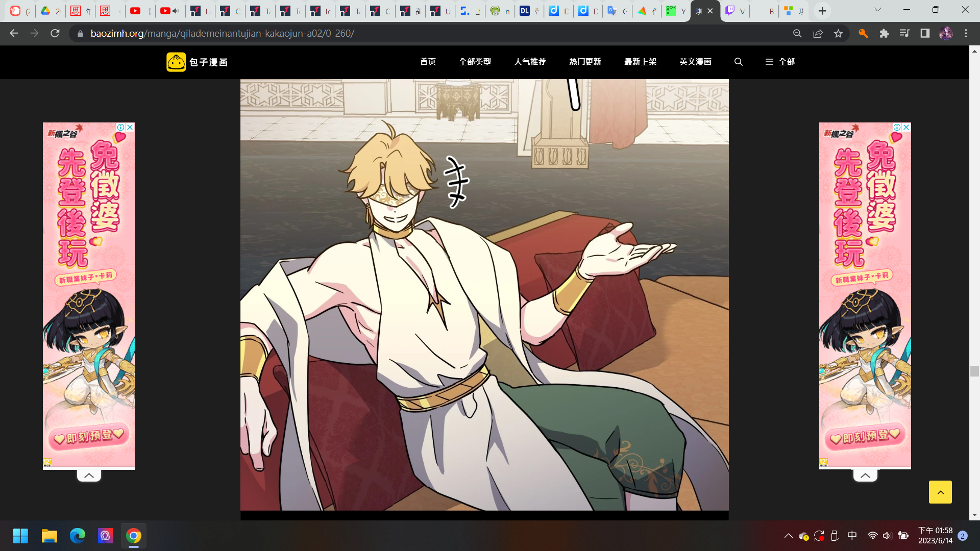
Task: Open the Windows Start menu
Action: click(x=20, y=536)
